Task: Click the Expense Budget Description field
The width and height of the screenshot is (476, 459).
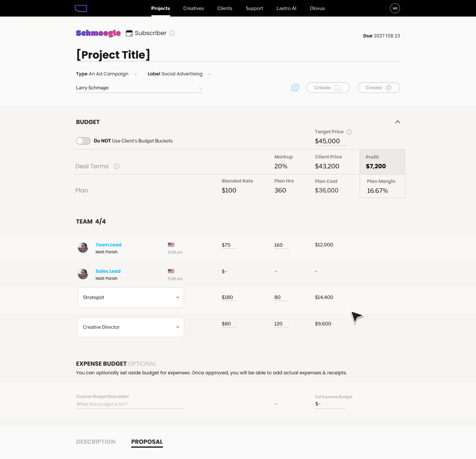Action: (x=130, y=404)
